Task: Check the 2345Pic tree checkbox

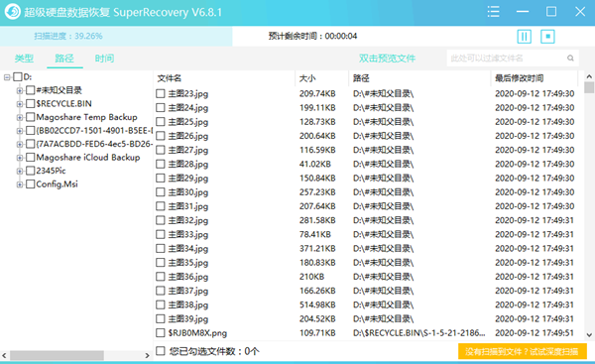Action: click(x=31, y=171)
